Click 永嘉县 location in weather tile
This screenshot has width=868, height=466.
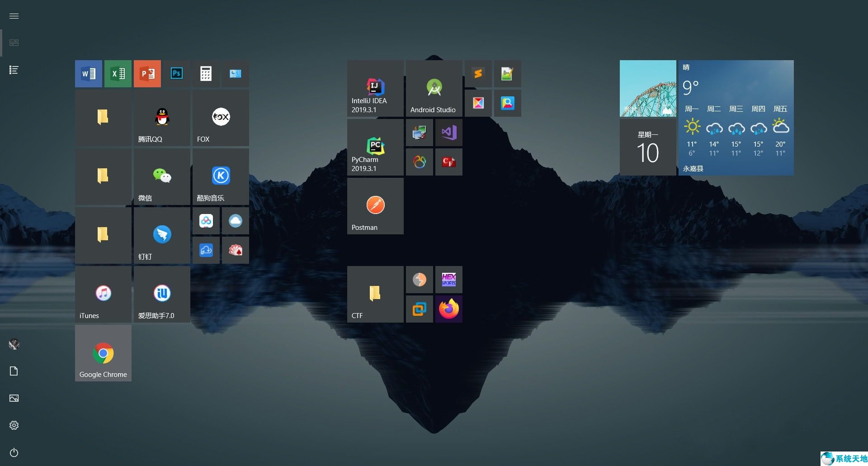pyautogui.click(x=693, y=169)
